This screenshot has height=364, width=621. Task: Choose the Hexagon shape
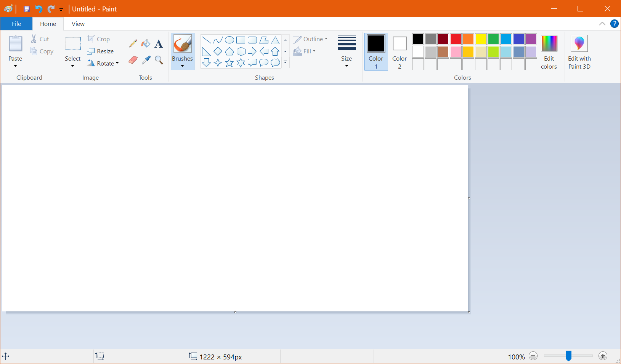(x=241, y=51)
